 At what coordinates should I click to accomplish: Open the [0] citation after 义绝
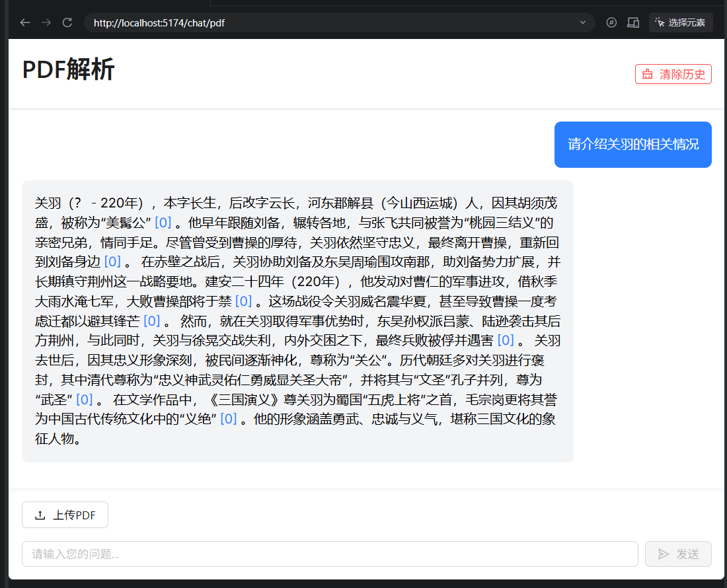227,418
